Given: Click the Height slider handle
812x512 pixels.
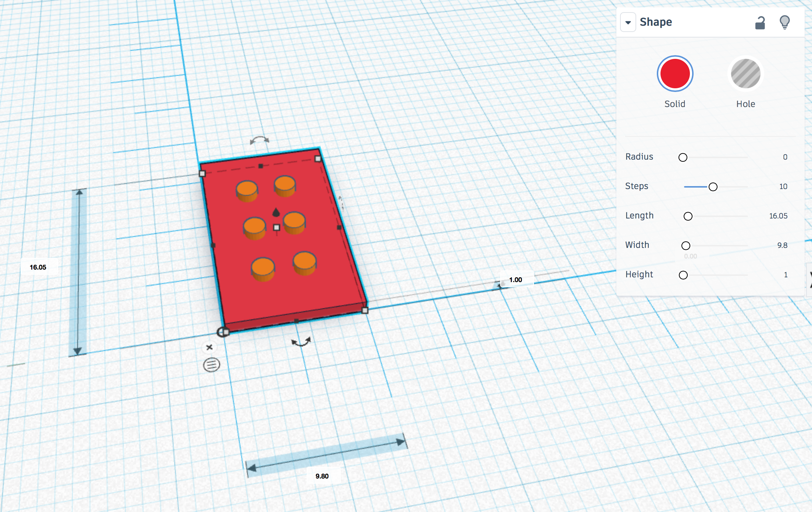Looking at the screenshot, I should (x=683, y=275).
